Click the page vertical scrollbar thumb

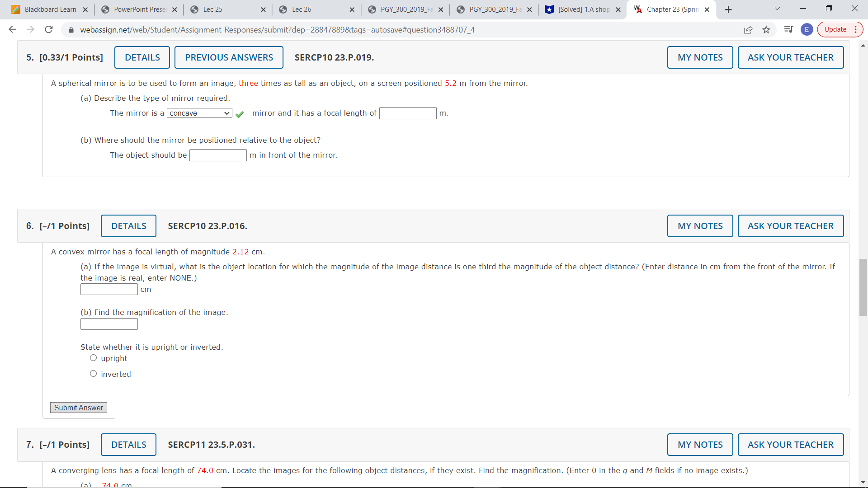[863, 287]
